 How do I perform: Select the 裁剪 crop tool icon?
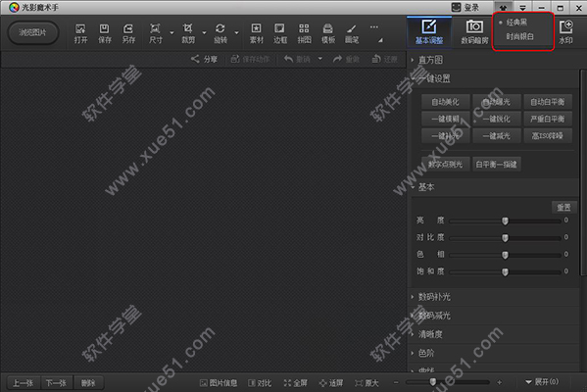click(x=188, y=33)
